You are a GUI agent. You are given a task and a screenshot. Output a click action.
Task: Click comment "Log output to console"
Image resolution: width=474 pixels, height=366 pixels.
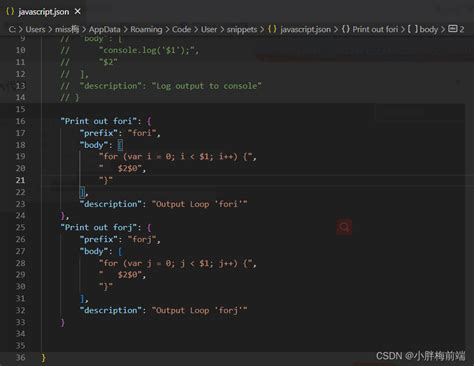click(207, 86)
